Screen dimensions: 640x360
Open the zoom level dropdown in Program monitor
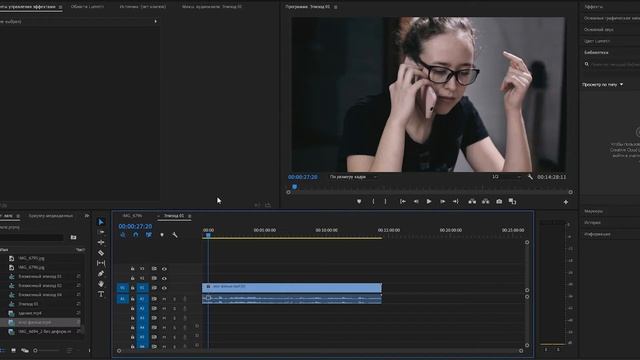353,177
